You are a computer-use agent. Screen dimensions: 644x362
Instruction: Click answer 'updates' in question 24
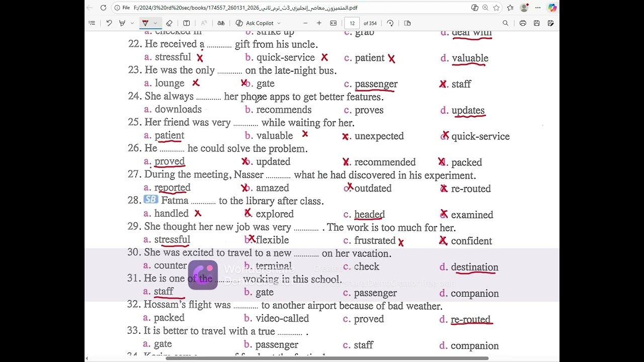[468, 111]
